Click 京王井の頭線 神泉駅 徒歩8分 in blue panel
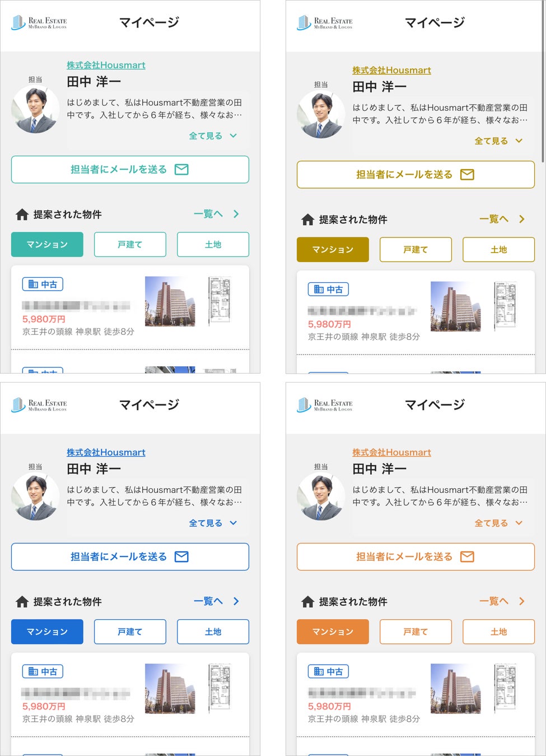 (x=78, y=718)
